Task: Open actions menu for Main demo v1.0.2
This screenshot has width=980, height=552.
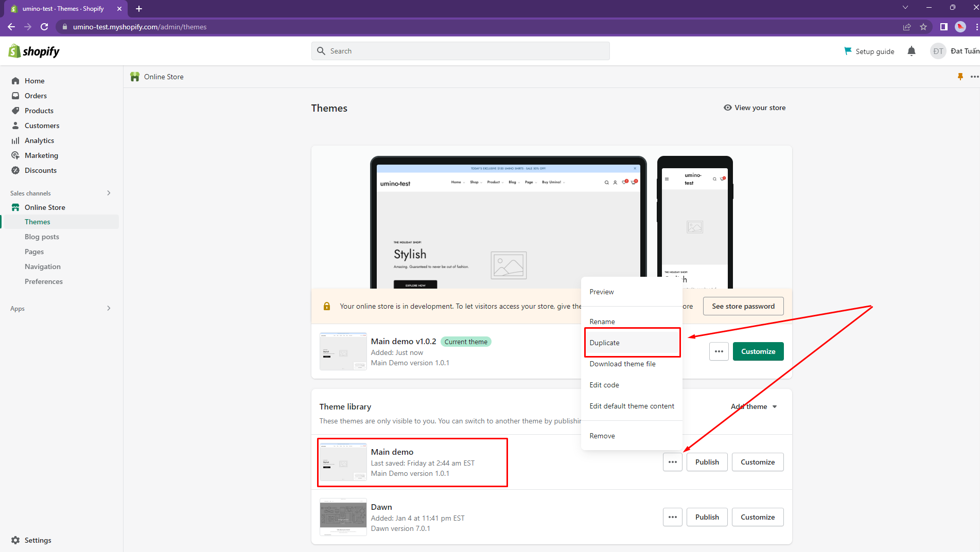Action: click(719, 351)
